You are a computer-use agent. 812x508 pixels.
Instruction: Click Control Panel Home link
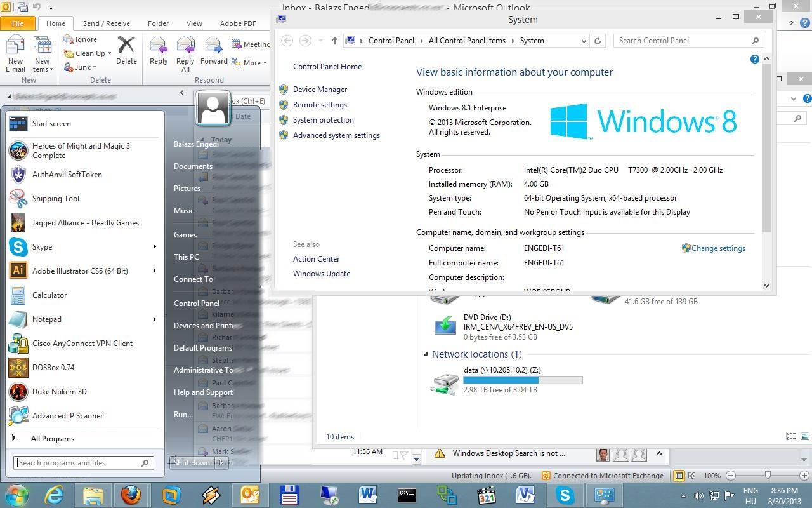pyautogui.click(x=327, y=67)
